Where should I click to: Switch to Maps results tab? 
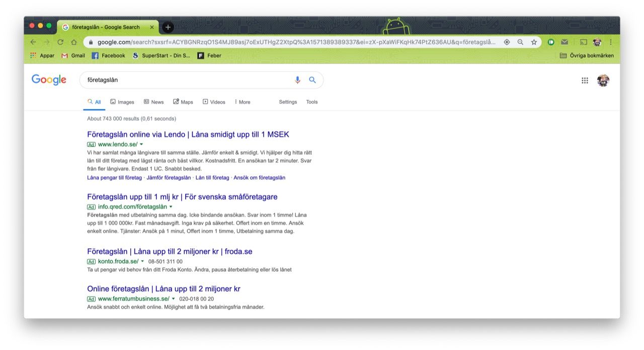click(183, 102)
